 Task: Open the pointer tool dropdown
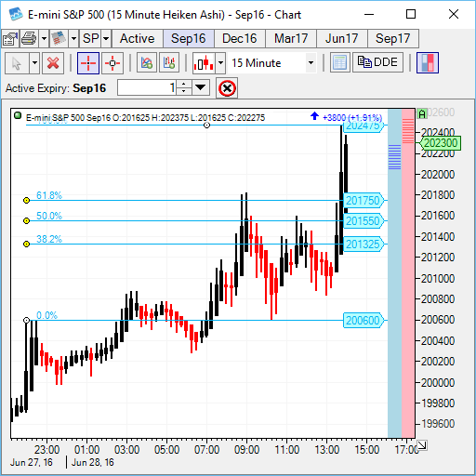pyautogui.click(x=34, y=63)
